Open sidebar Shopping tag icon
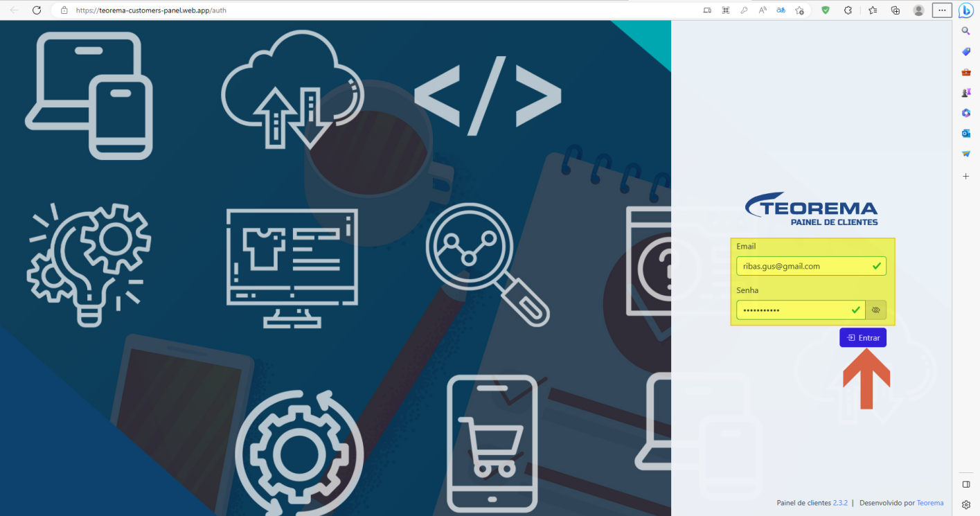980x516 pixels. tap(966, 51)
